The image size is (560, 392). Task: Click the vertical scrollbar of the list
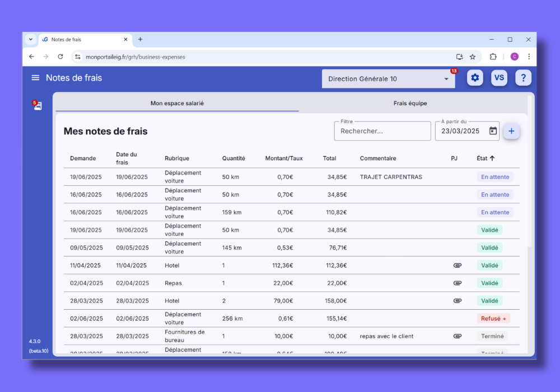530,171
